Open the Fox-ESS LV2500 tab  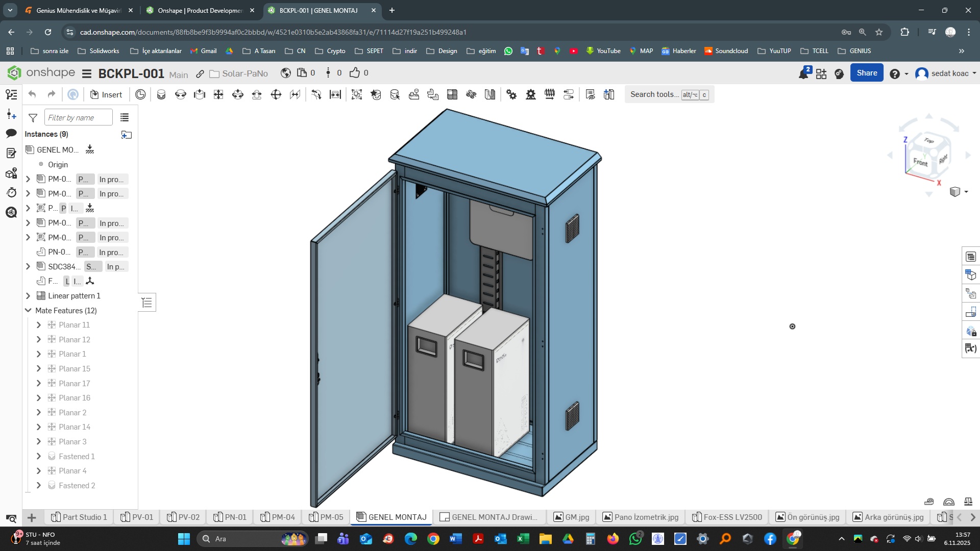coord(727,517)
